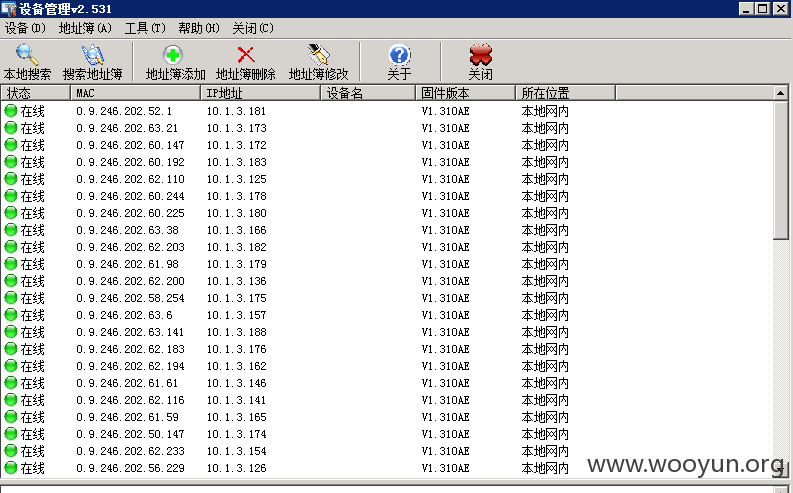
Task: Select IP address 10.1.3.146
Action: point(236,383)
